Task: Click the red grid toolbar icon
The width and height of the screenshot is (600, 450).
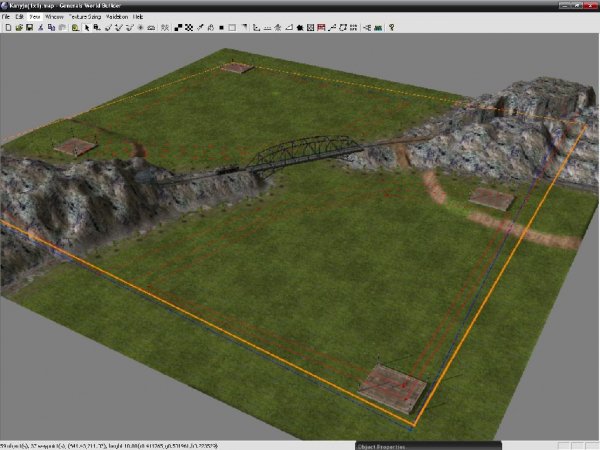Action: (320, 27)
